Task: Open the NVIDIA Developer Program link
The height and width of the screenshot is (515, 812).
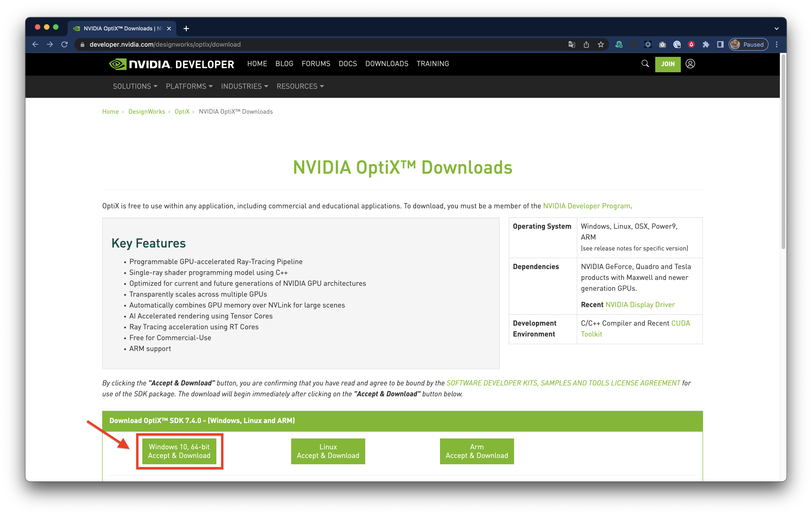Action: pos(586,206)
